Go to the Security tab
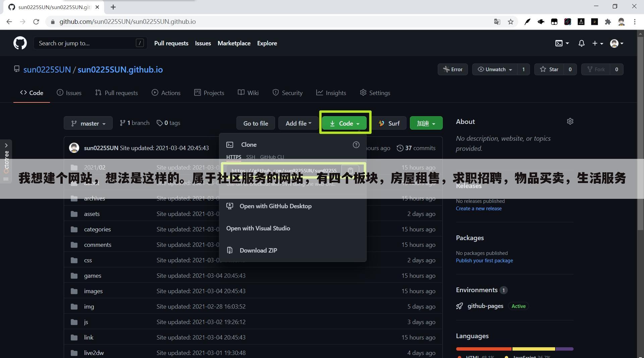Viewport: 644px width, 358px height. [287, 93]
